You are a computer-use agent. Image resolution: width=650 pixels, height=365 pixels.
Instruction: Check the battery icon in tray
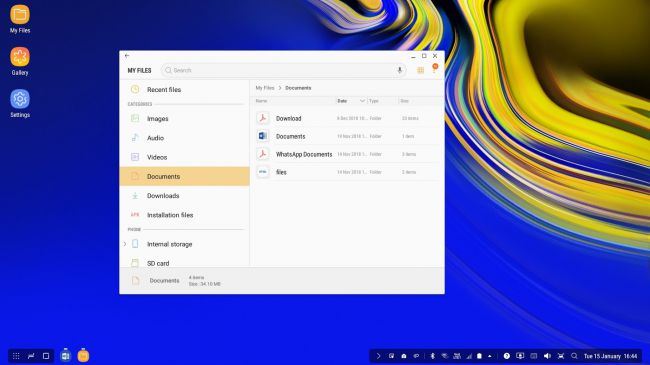click(x=479, y=356)
